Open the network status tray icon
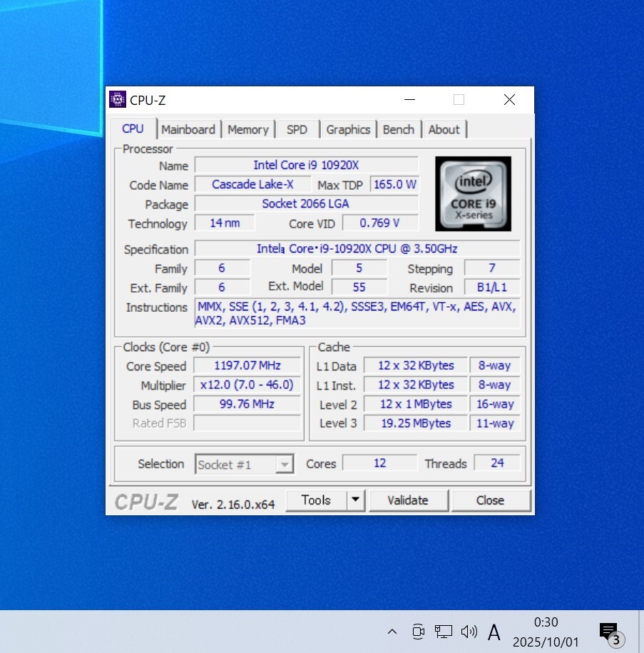This screenshot has height=653, width=644. click(x=443, y=632)
